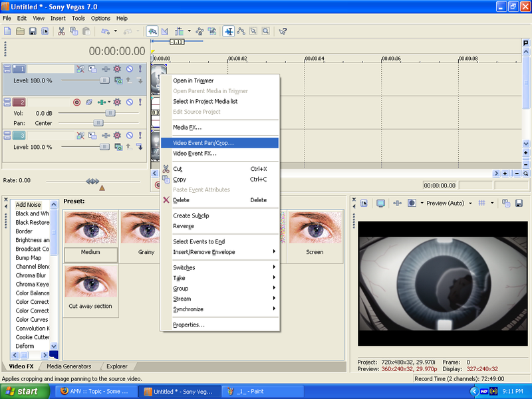Select the Zoom Edit tool
The height and width of the screenshot is (399, 532).
coord(265,31)
